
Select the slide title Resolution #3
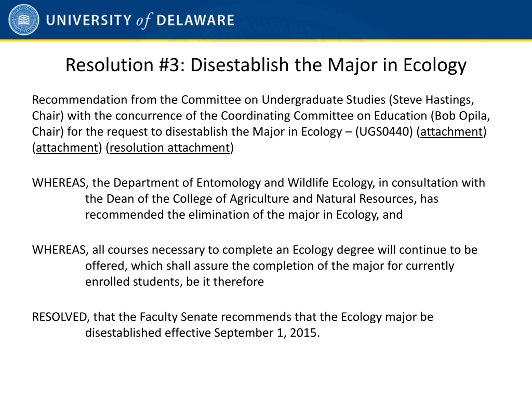point(266,65)
